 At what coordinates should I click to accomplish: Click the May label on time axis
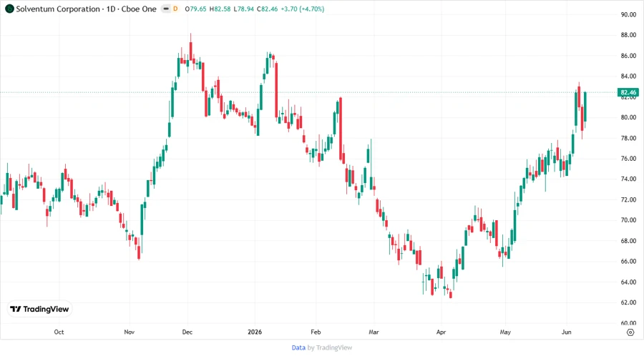tap(505, 332)
